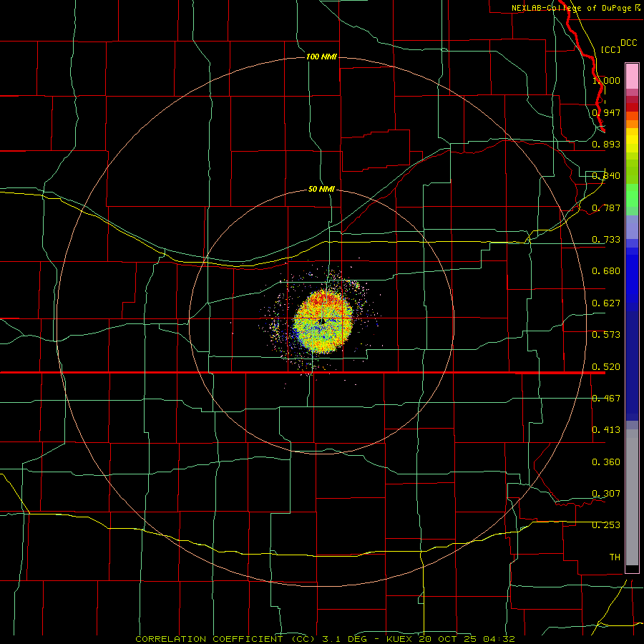Click the NEXLAB-College of DuPage label

[575, 8]
